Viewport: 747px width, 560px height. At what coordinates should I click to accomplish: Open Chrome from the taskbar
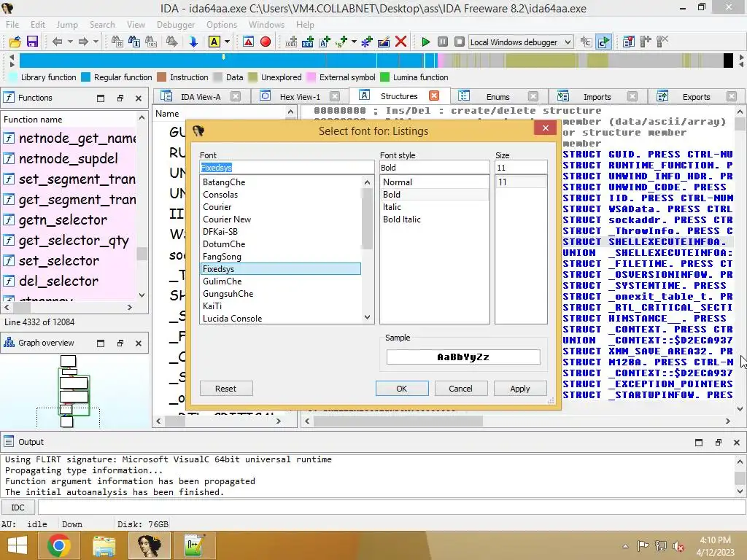point(58,545)
